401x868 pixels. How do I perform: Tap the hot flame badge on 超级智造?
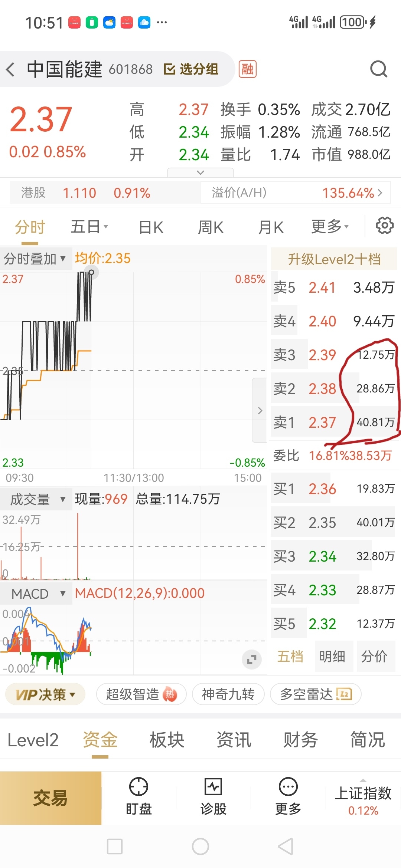170,694
